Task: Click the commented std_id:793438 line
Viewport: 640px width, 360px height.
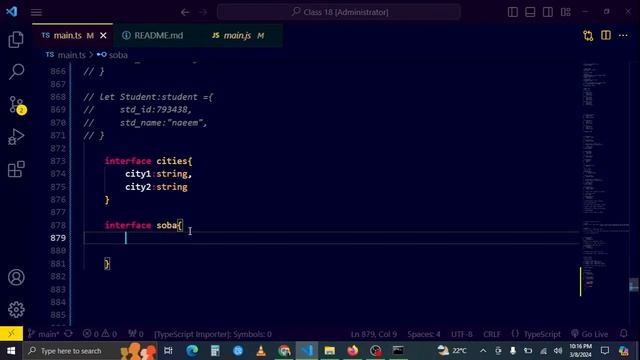Action: (x=138, y=110)
